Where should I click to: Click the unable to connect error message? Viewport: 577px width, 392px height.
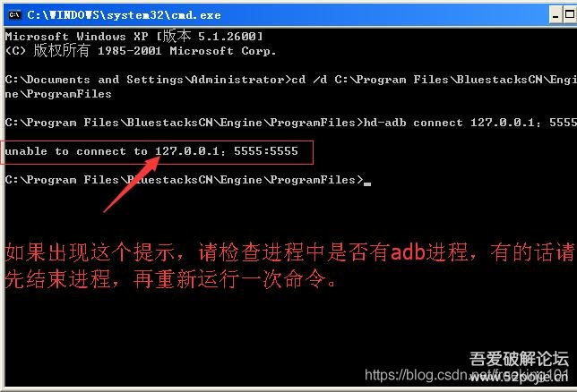151,151
